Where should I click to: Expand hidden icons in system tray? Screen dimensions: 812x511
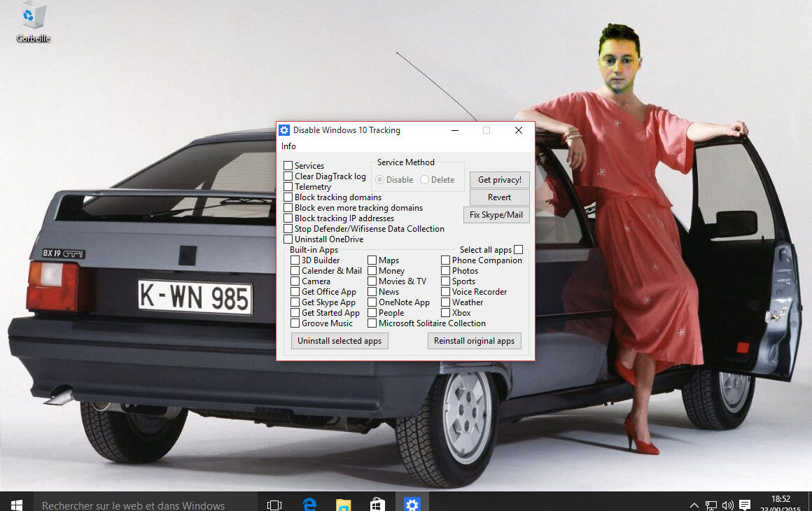(x=694, y=503)
